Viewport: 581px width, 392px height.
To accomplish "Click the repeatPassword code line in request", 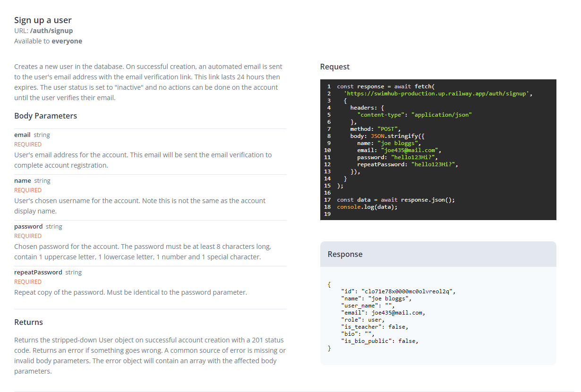I will tap(408, 164).
